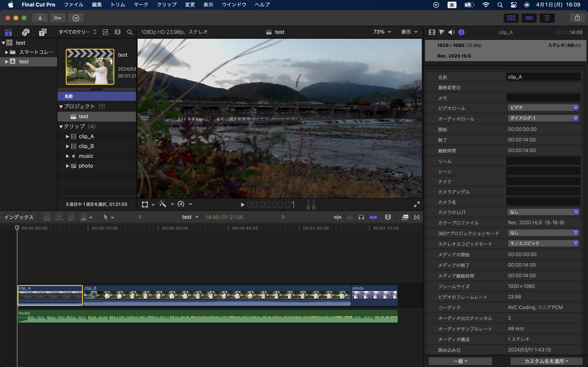Image resolution: width=588 pixels, height=367 pixels.
Task: Click the カスタム名を適用 button
Action: click(546, 361)
